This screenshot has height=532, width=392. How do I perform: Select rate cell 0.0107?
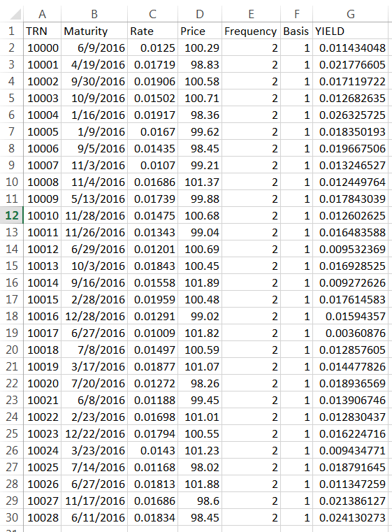coord(152,165)
